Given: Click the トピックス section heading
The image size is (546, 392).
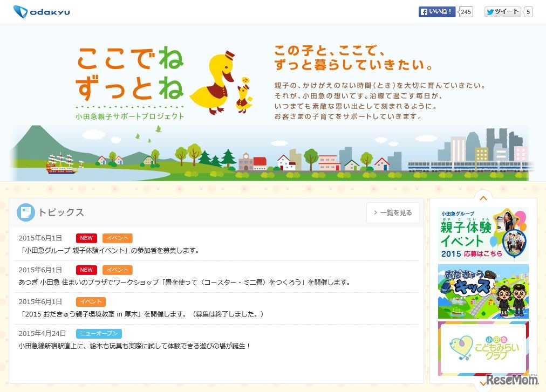Looking at the screenshot, I should click(x=61, y=212).
